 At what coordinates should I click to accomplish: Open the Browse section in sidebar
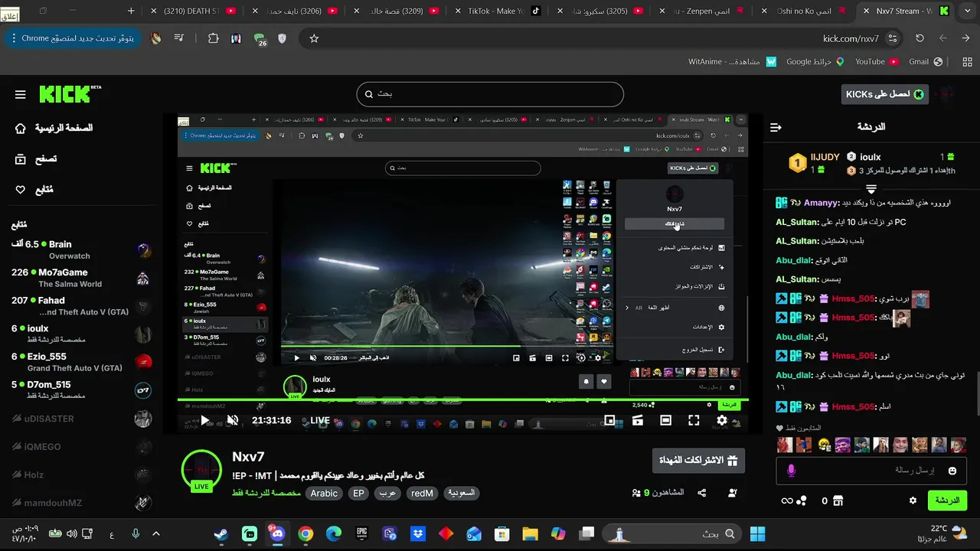tap(36, 159)
